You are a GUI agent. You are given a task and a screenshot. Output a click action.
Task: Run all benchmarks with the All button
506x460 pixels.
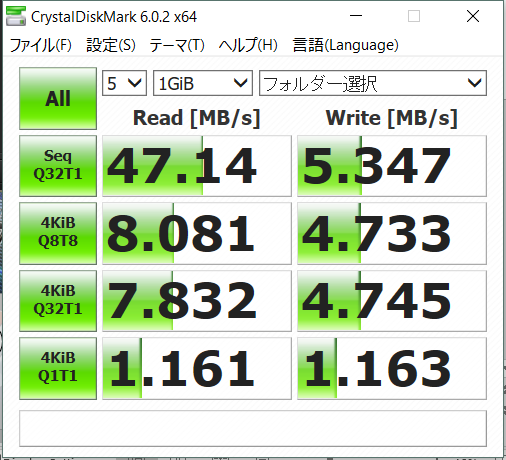tap(58, 98)
